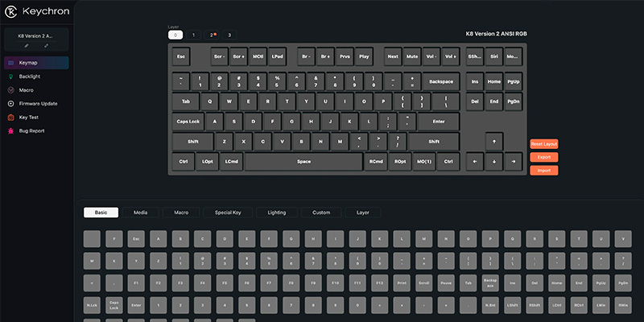Open Firmware Update via its circular icon
Image resolution: width=644 pixels, height=322 pixels.
pos(10,104)
